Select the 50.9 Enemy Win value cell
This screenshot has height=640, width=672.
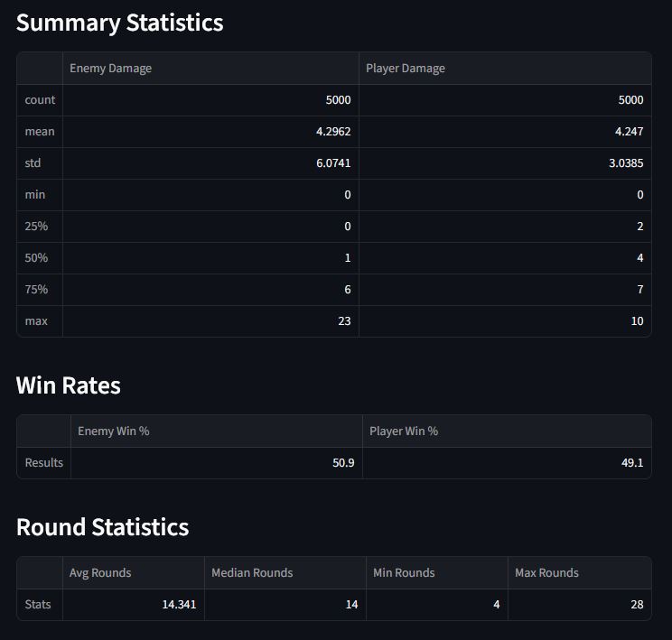343,463
